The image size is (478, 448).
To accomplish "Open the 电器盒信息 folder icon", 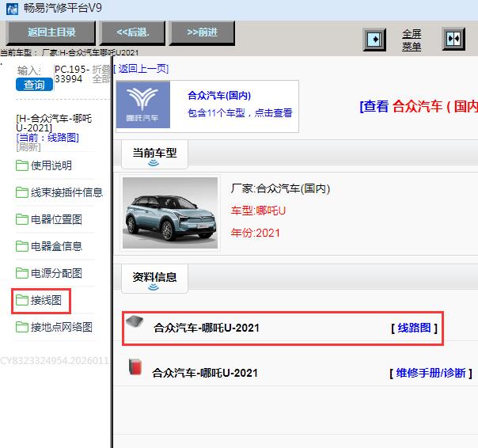I will (x=22, y=246).
